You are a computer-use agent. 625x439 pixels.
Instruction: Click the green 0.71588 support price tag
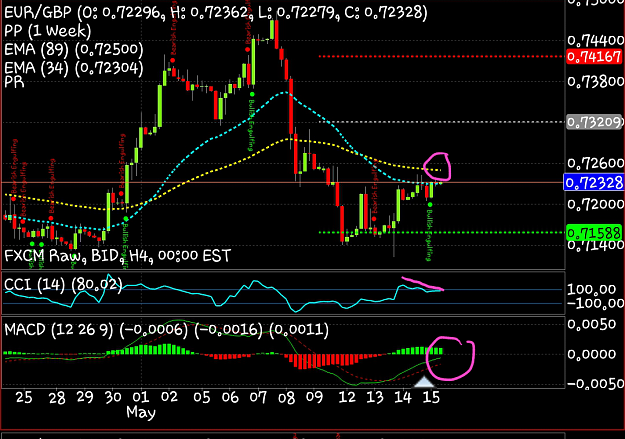click(x=594, y=233)
